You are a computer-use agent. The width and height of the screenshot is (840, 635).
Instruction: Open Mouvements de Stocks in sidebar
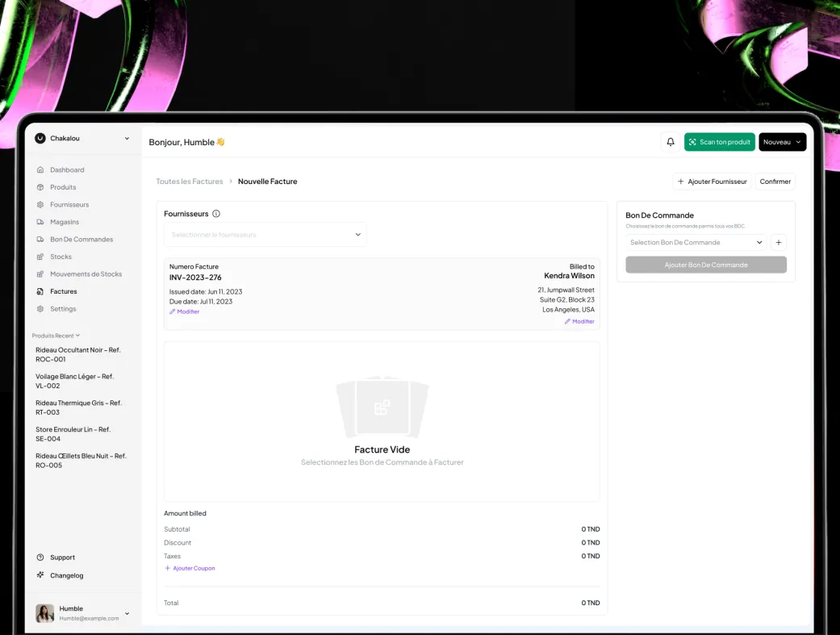tap(86, 274)
